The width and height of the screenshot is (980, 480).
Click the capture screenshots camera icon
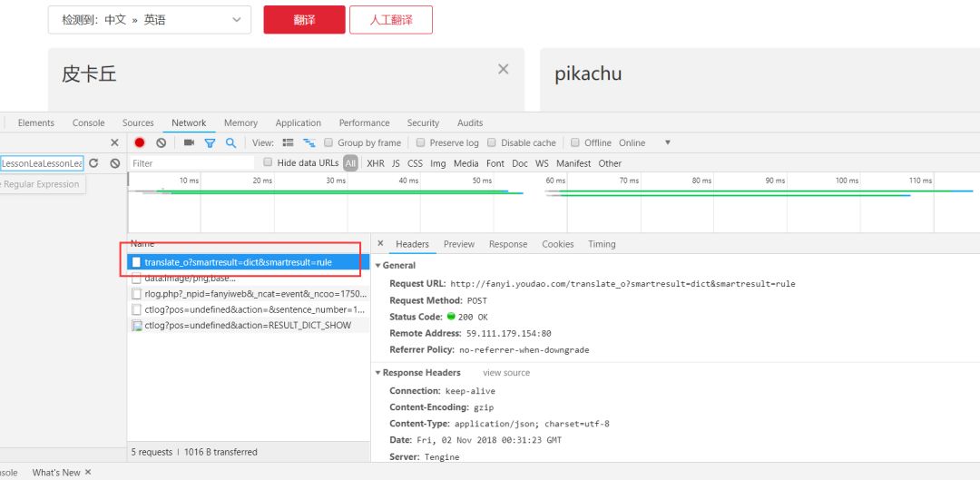pyautogui.click(x=189, y=142)
